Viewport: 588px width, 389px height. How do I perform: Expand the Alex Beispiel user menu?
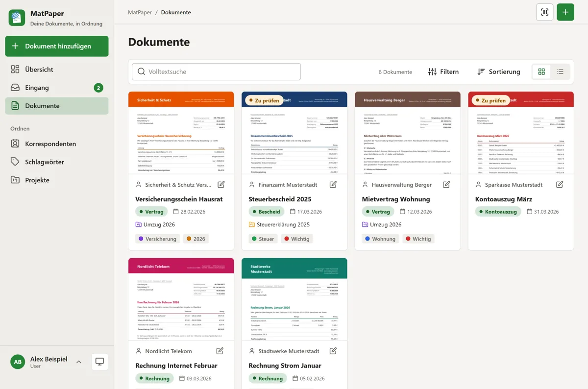click(x=78, y=362)
